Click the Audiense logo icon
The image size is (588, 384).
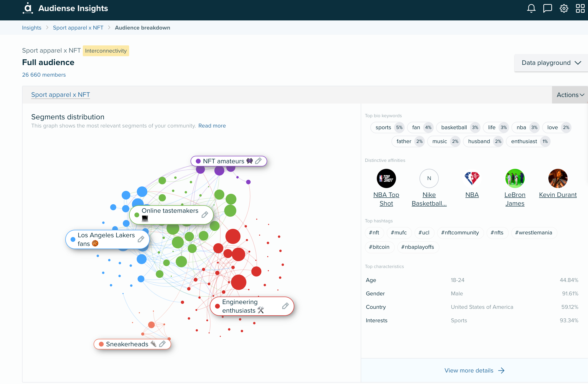(x=28, y=8)
